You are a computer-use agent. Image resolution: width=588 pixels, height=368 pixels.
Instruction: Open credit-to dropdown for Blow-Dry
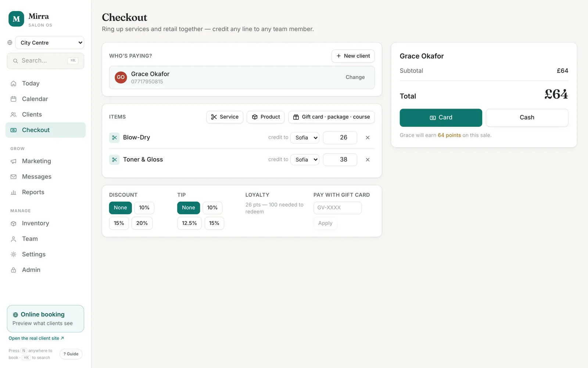(x=305, y=138)
